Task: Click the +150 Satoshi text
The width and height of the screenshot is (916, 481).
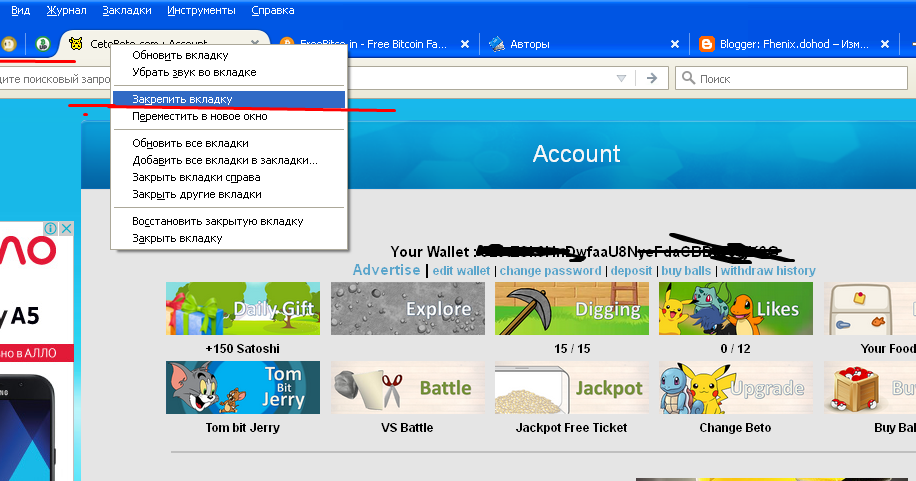Action: click(x=242, y=349)
